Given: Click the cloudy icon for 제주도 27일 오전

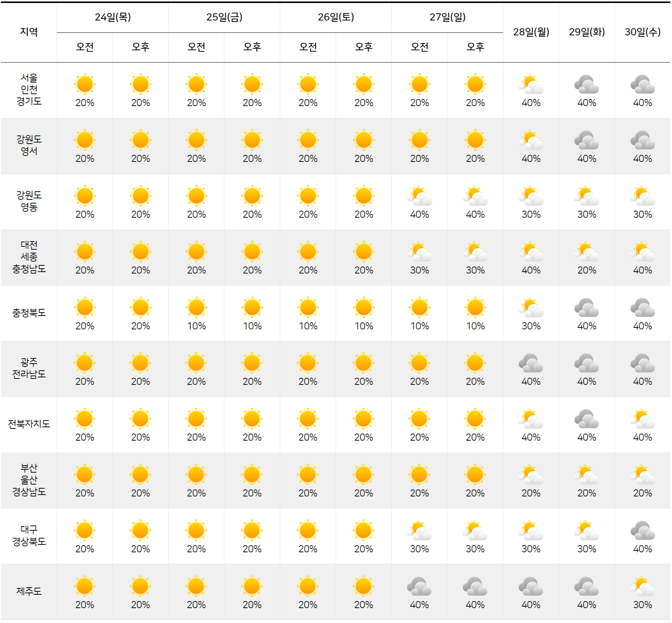Looking at the screenshot, I should click(x=419, y=586).
